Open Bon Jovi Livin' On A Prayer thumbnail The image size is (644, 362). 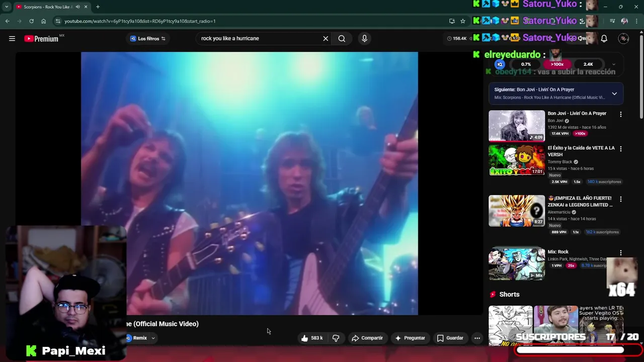[517, 126]
